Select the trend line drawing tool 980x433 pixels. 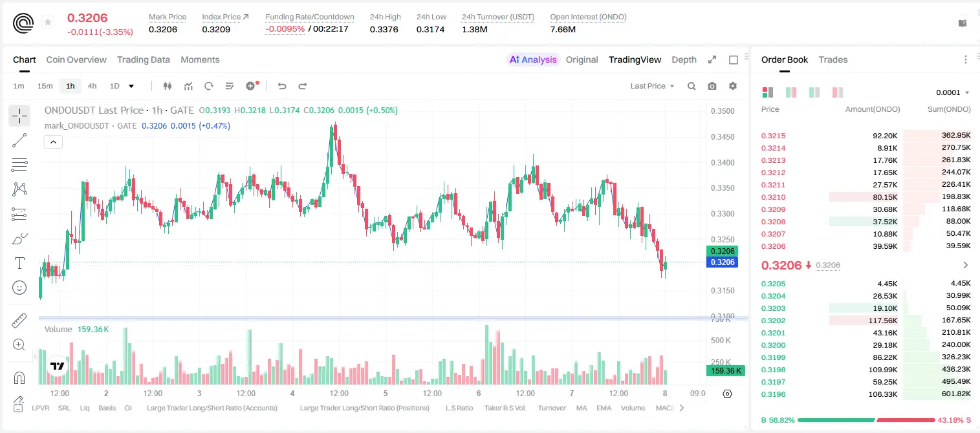click(x=19, y=140)
